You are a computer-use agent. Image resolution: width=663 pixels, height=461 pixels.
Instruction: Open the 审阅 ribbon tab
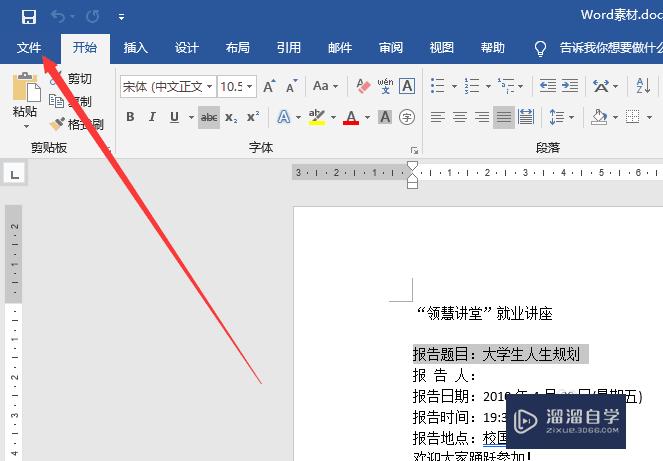click(x=391, y=47)
